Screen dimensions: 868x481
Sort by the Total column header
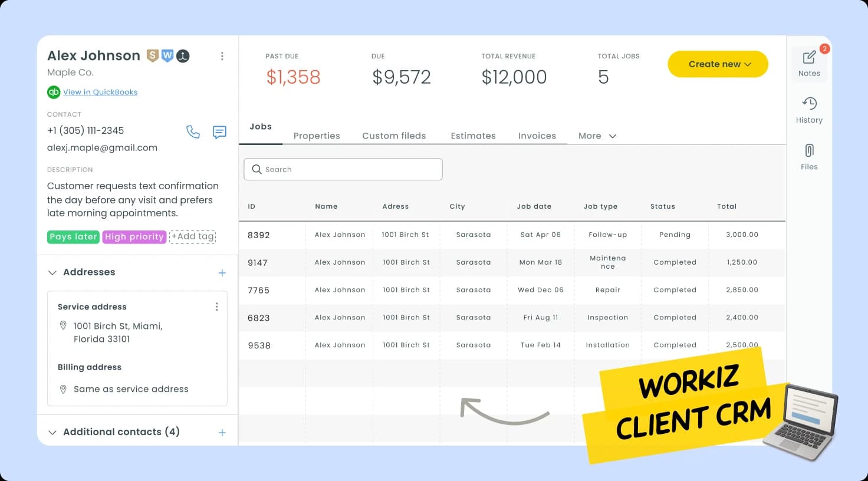coord(727,206)
